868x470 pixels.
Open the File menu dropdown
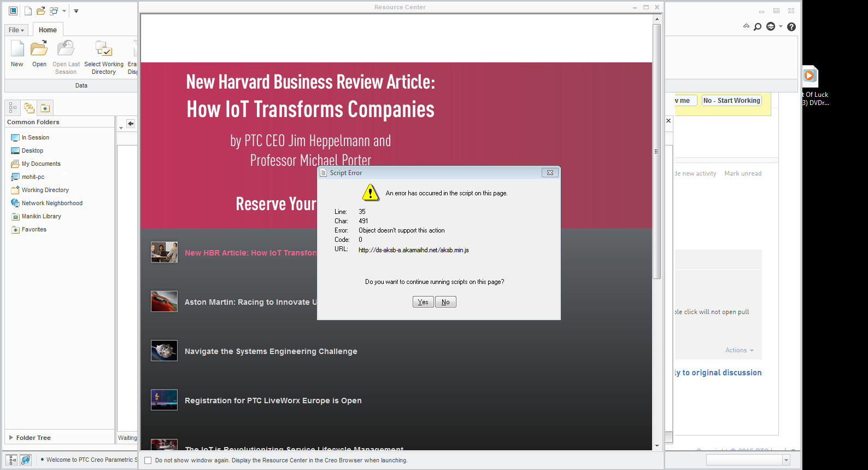click(x=16, y=30)
